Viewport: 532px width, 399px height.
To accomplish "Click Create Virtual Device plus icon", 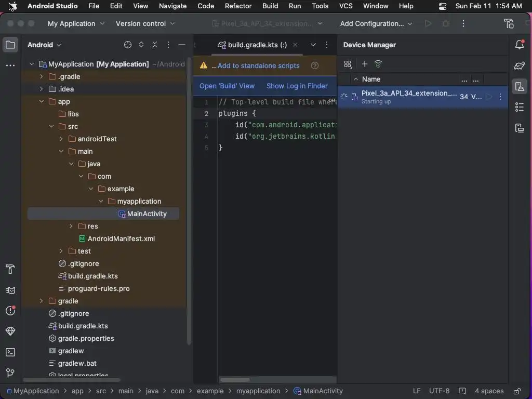I will (364, 64).
